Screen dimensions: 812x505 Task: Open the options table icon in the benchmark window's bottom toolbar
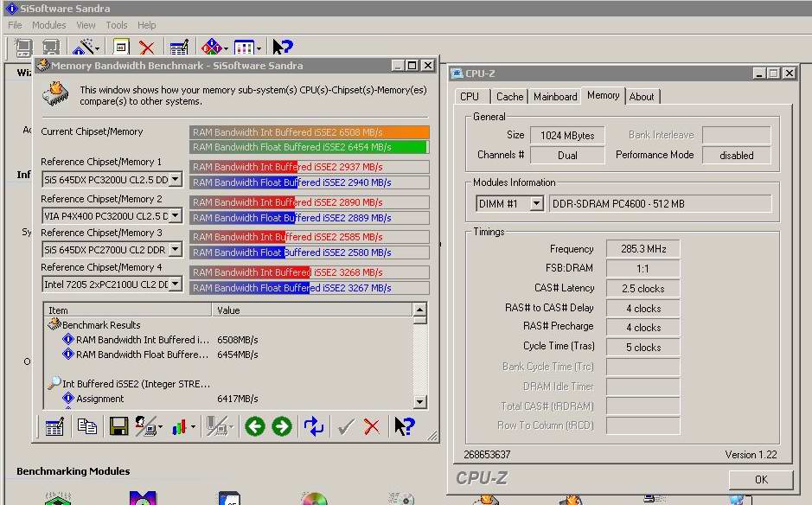[54, 427]
